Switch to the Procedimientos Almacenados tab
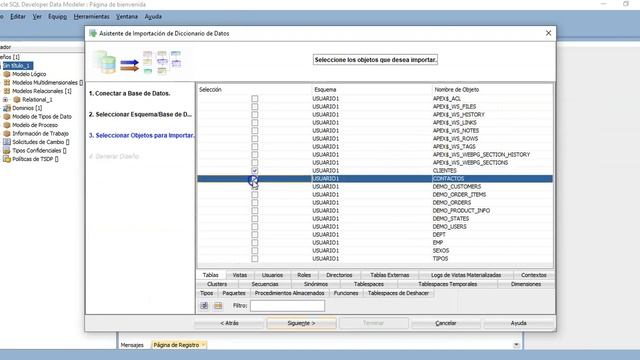Screen dimensions: 640x360 tap(289, 293)
